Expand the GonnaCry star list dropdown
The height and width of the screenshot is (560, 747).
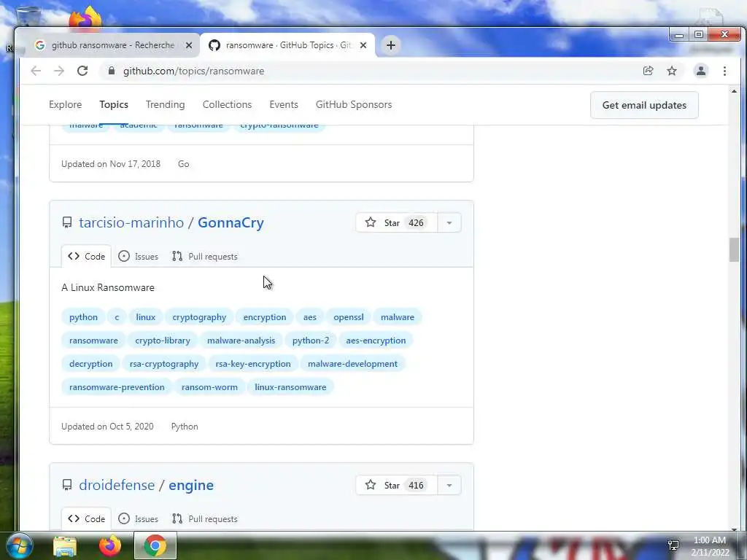pyautogui.click(x=449, y=222)
